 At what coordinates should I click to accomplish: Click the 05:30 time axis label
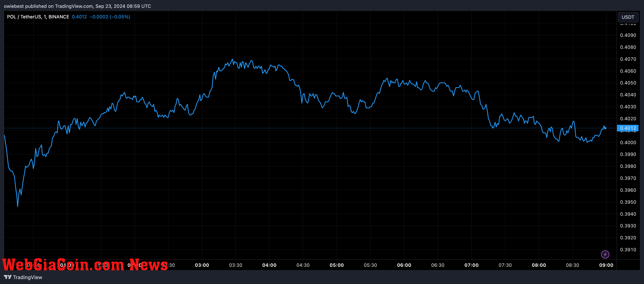[x=370, y=265]
